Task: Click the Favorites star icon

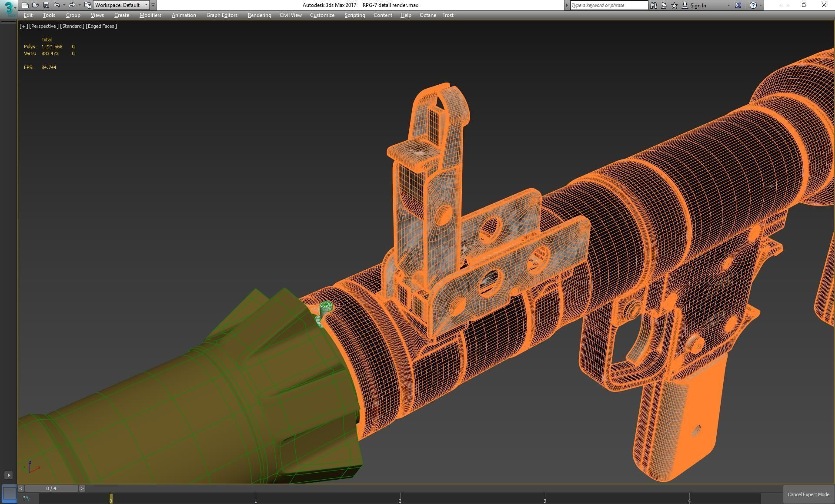Action: 674,5
